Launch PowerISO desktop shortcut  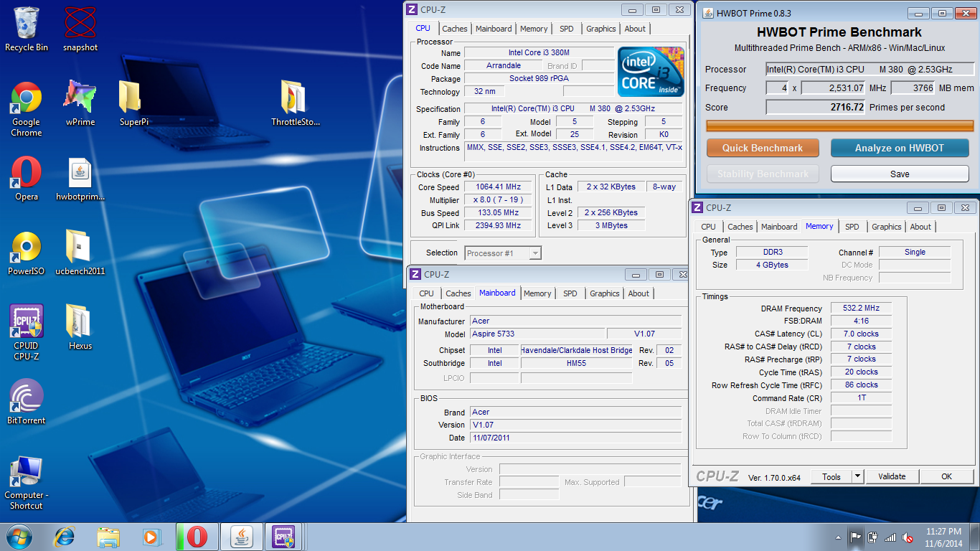point(27,254)
